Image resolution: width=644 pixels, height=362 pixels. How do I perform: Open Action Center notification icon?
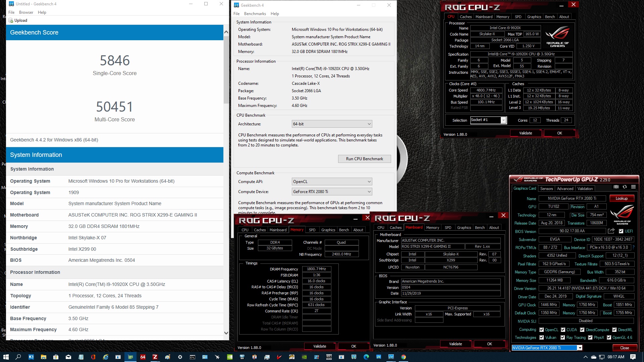(633, 357)
